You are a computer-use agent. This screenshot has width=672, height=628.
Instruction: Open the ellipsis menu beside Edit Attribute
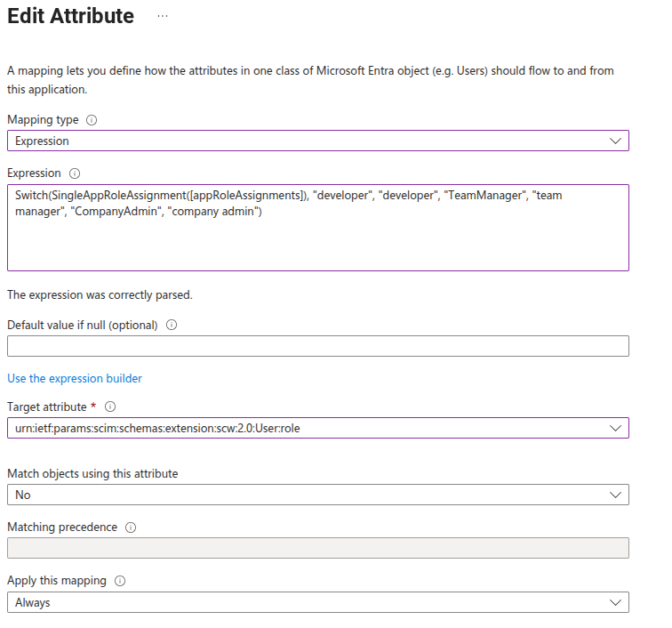click(163, 17)
